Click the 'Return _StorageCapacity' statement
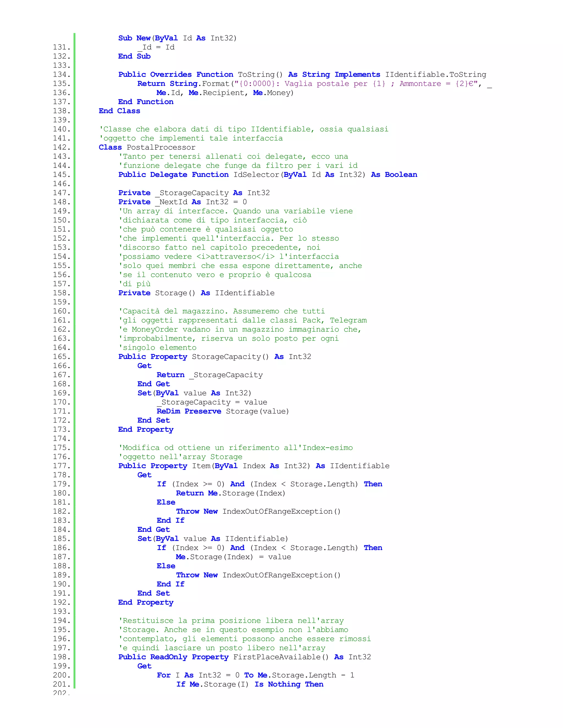Screen dimensions: 563x728 click(210, 375)
